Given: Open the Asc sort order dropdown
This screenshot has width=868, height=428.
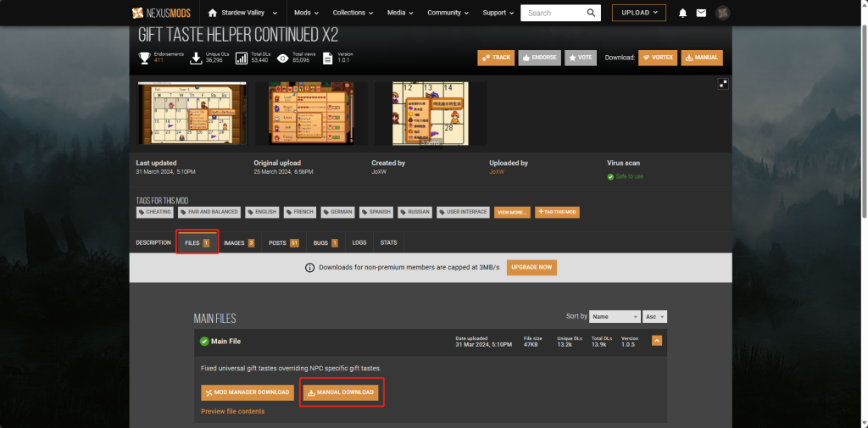Looking at the screenshot, I should click(655, 316).
